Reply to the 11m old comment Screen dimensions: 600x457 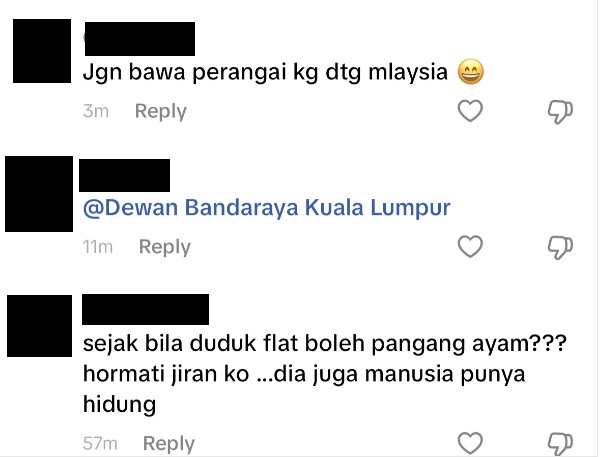pos(165,247)
